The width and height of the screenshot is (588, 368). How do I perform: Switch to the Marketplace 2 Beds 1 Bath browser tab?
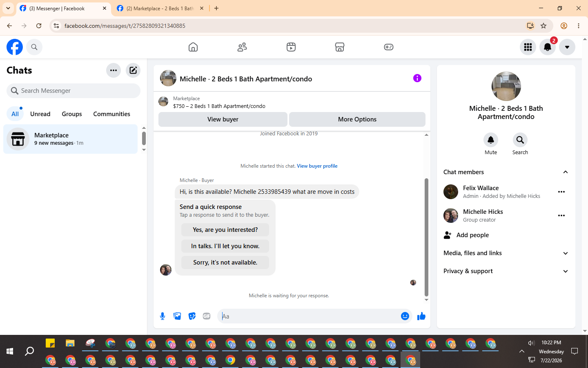pyautogui.click(x=160, y=8)
